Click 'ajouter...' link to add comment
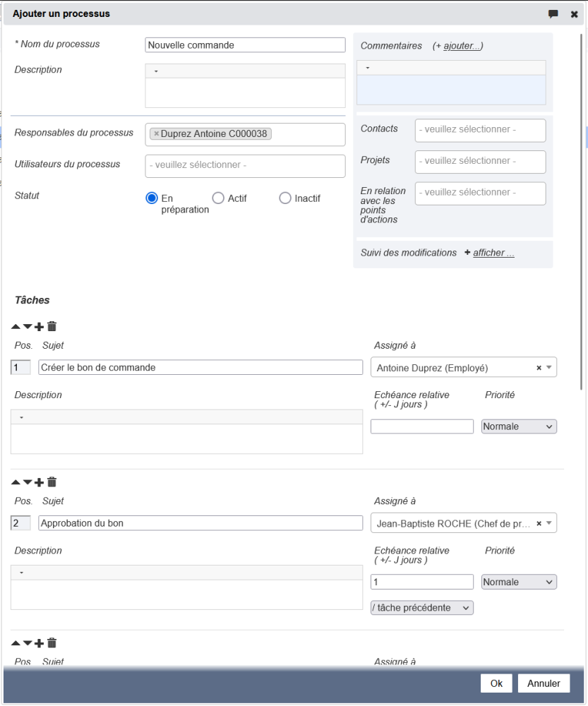 tap(462, 46)
